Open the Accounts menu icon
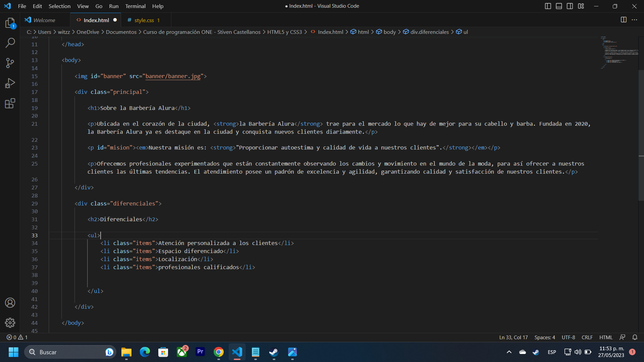Viewport: 644px width, 362px height. pos(10,303)
